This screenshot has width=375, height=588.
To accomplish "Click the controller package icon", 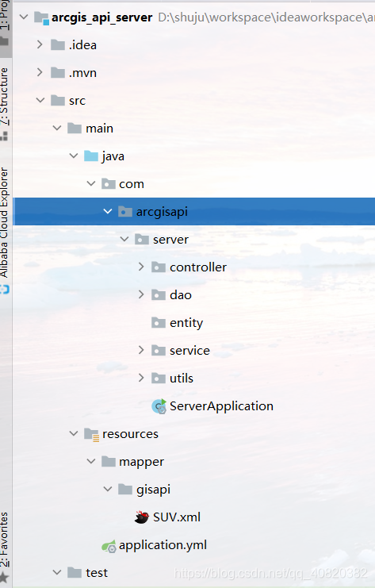I will (x=159, y=267).
